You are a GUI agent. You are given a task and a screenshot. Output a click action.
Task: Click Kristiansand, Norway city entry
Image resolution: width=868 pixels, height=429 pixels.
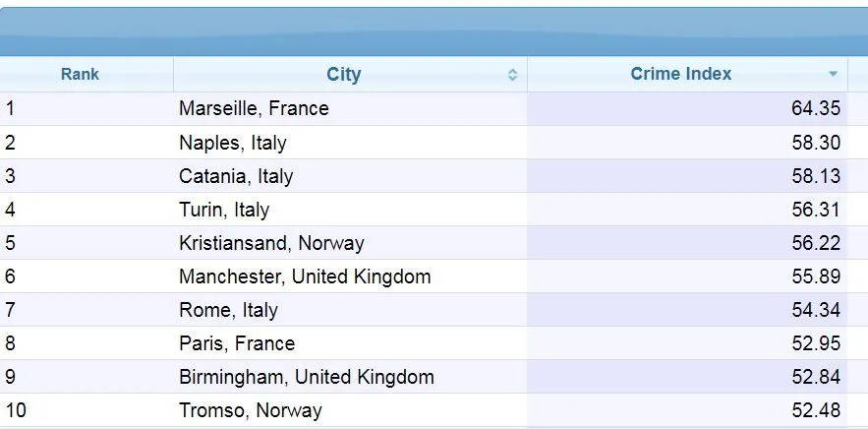(271, 243)
